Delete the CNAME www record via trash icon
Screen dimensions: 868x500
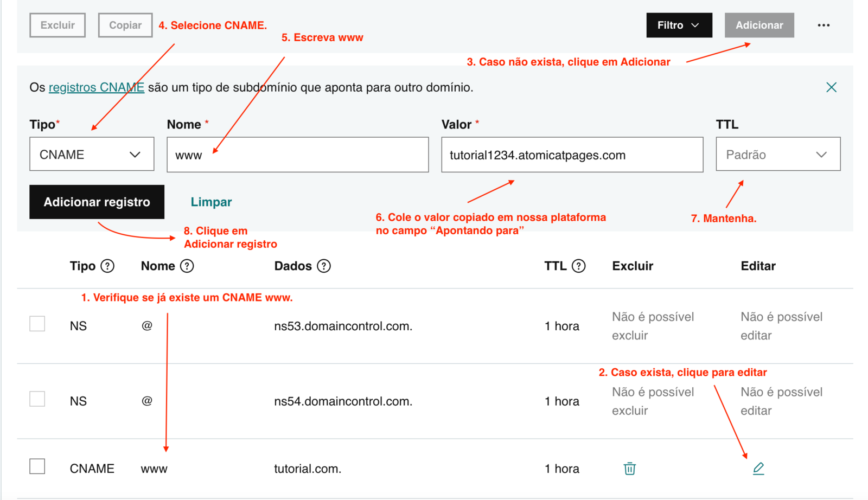[x=629, y=469]
